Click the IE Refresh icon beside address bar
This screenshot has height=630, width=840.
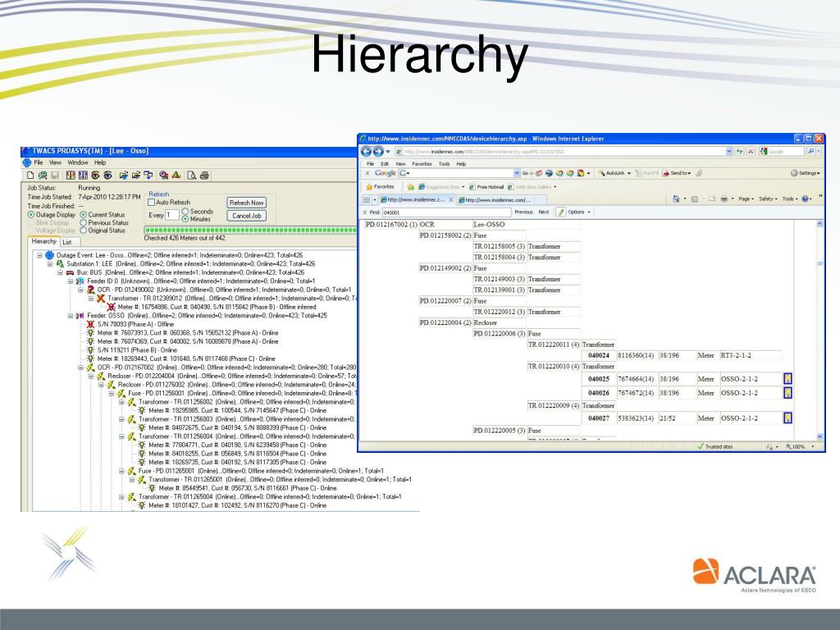[x=740, y=152]
